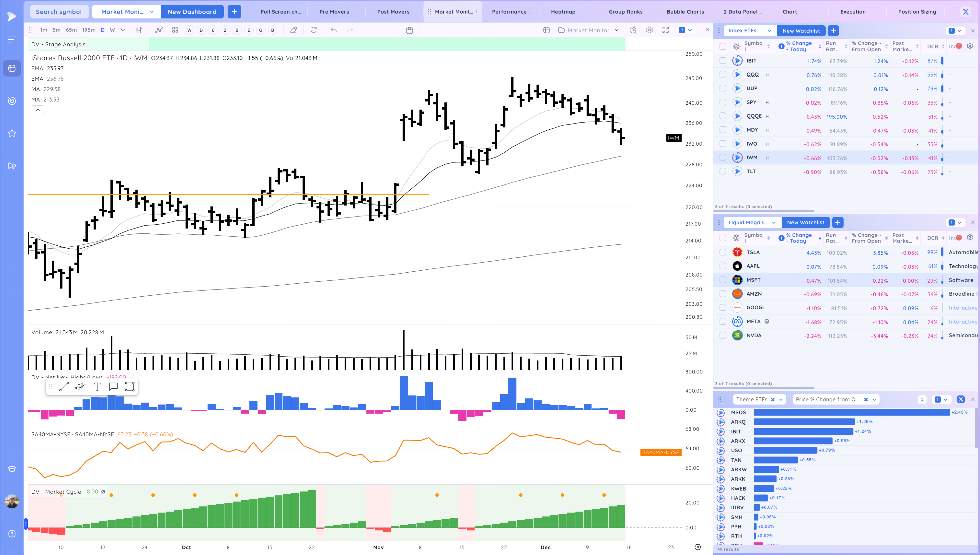Image resolution: width=980 pixels, height=555 pixels.
Task: Click the Search symbol field
Action: [x=59, y=12]
